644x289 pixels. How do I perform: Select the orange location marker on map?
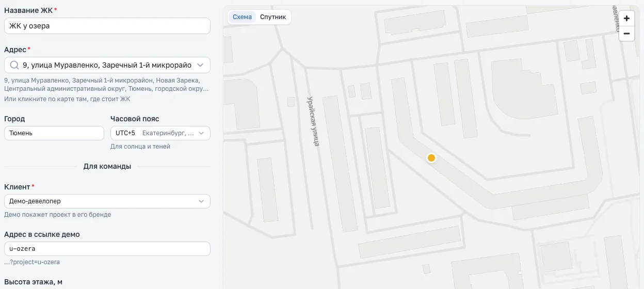431,158
